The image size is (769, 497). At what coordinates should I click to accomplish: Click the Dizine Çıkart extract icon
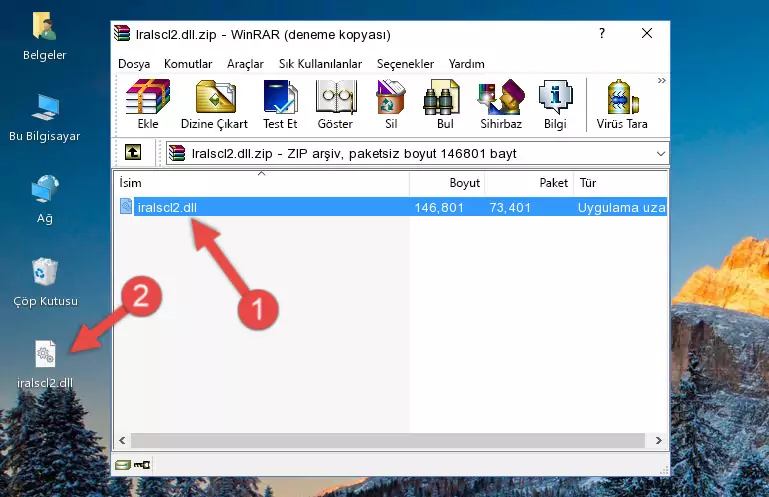coord(214,104)
